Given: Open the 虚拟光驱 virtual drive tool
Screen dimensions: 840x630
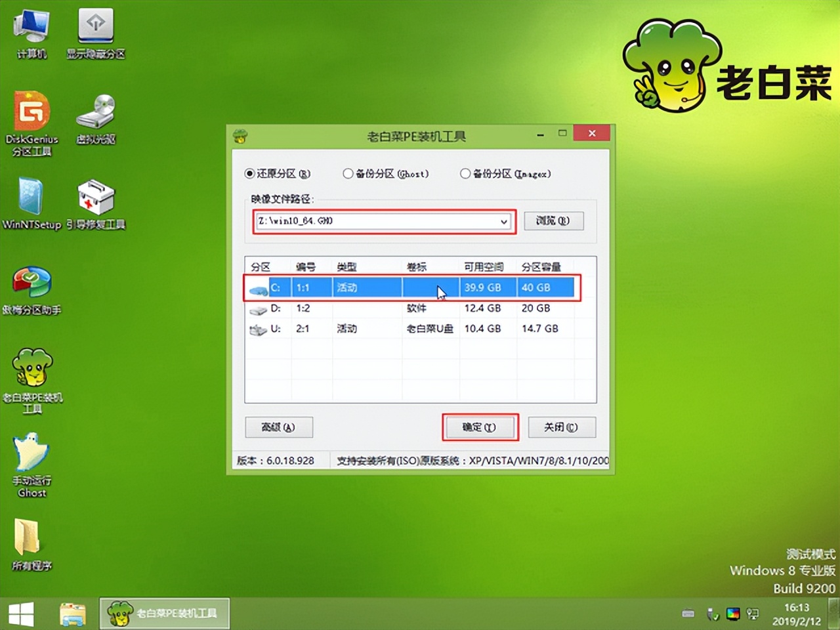Looking at the screenshot, I should [x=96, y=112].
